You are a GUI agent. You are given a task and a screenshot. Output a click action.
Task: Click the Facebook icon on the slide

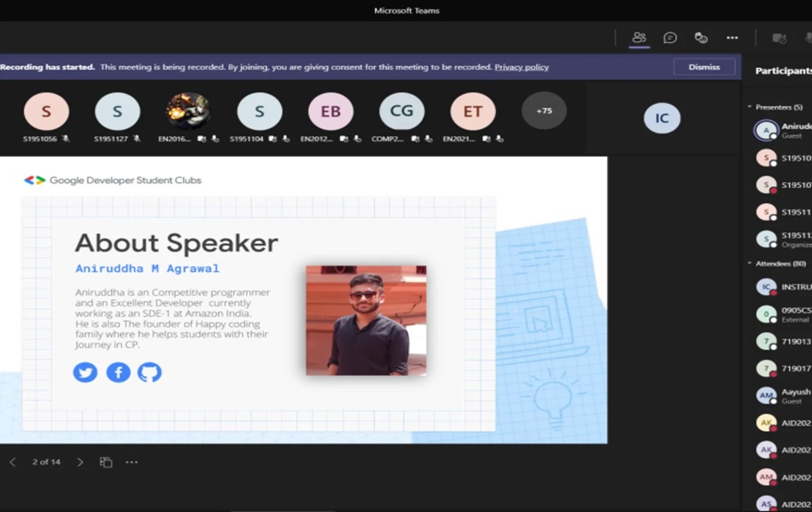coord(118,372)
